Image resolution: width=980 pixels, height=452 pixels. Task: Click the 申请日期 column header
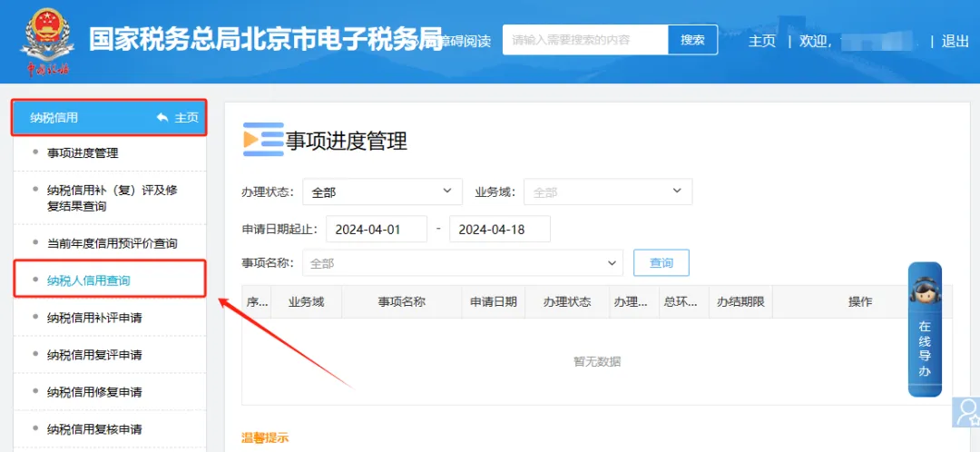493,302
